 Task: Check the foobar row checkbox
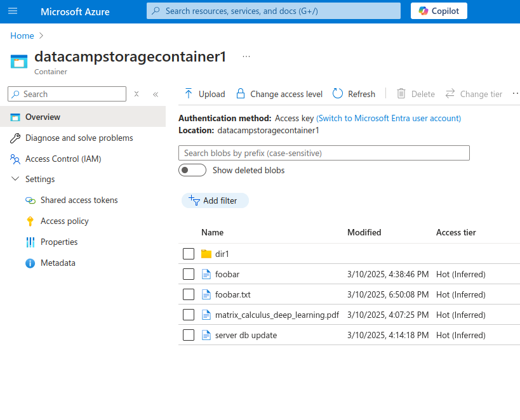[189, 274]
